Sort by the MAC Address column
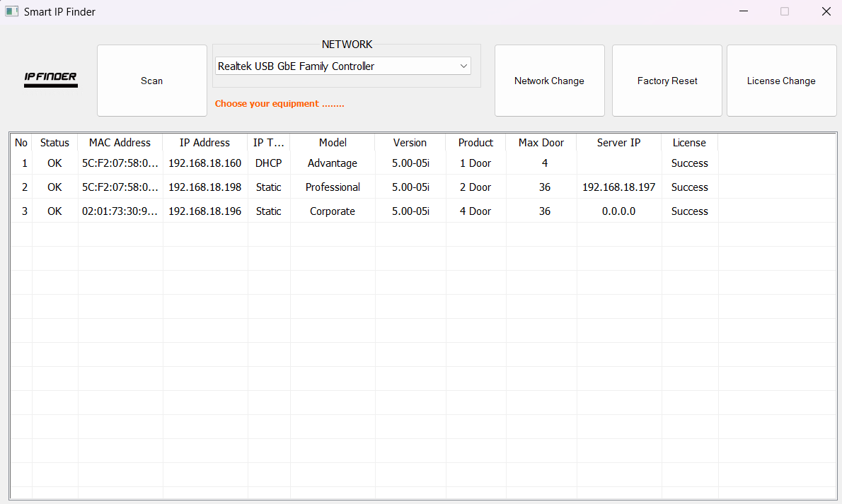Viewport: 842px width, 504px height. [x=120, y=142]
